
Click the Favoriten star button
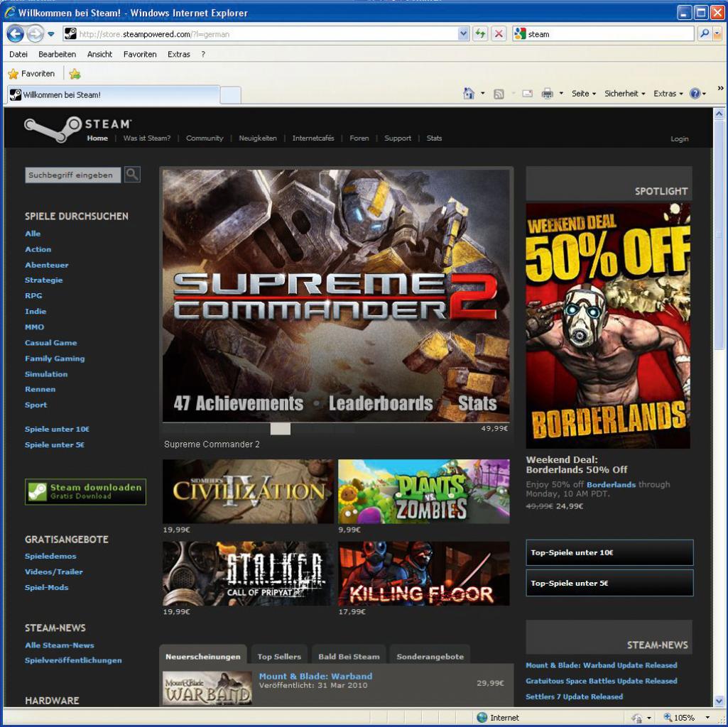pos(31,73)
